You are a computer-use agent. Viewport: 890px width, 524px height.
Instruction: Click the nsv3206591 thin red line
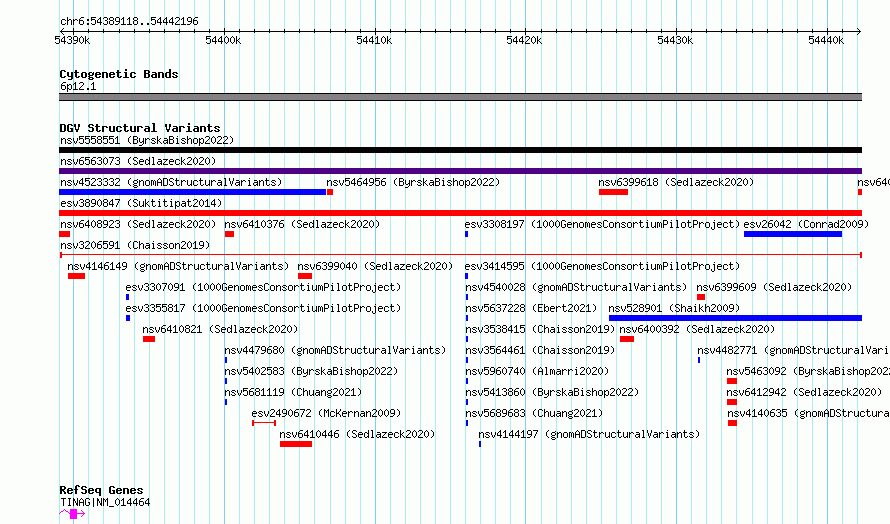pos(460,255)
